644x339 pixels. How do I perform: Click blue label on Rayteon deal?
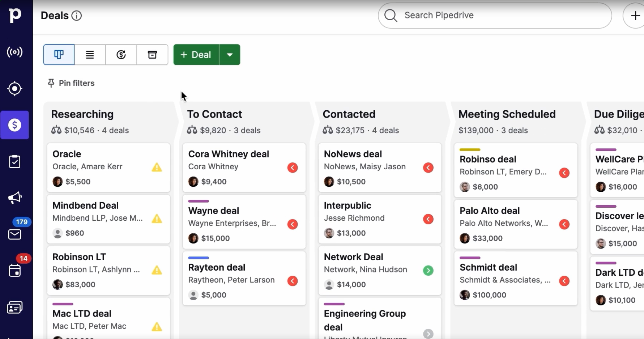(199, 258)
